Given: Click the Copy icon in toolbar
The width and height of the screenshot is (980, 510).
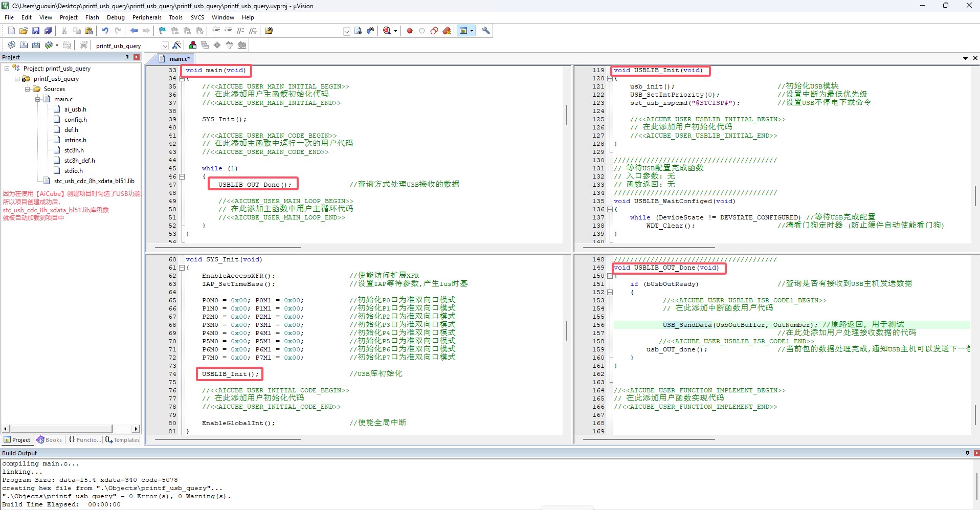Looking at the screenshot, I should pyautogui.click(x=77, y=31).
